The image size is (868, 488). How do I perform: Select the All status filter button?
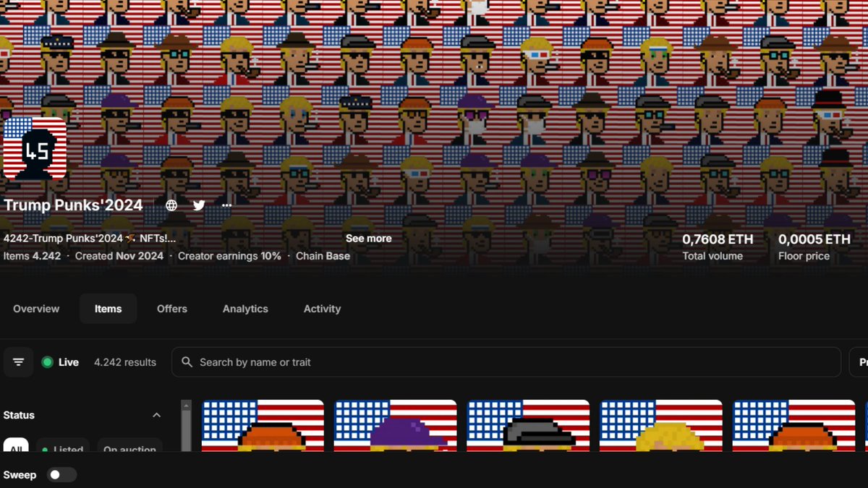point(16,448)
